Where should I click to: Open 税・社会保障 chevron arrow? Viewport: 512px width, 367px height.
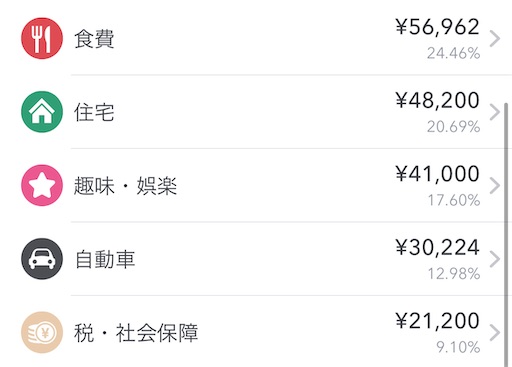pyautogui.click(x=495, y=332)
